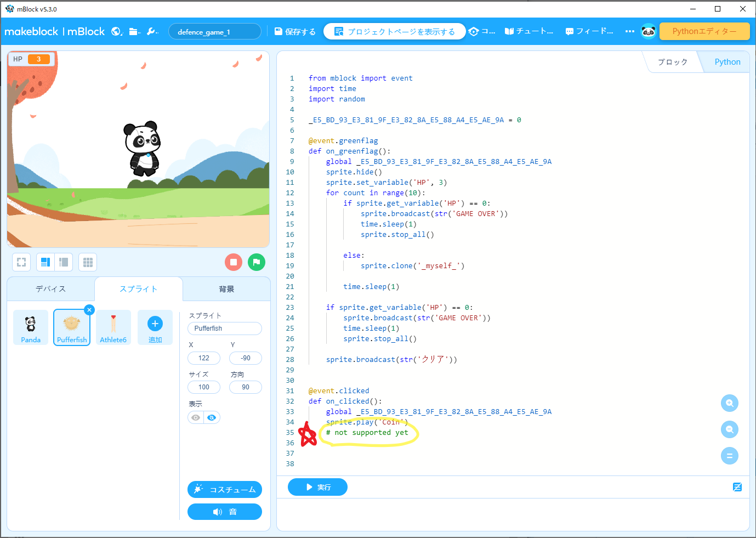Edit the Y position value -90

(x=246, y=358)
